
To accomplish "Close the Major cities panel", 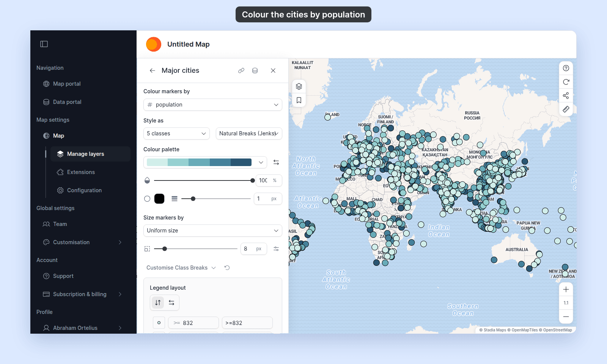I will pos(273,71).
